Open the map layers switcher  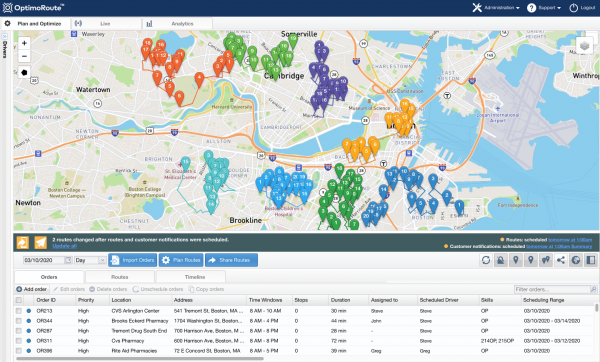(x=584, y=46)
